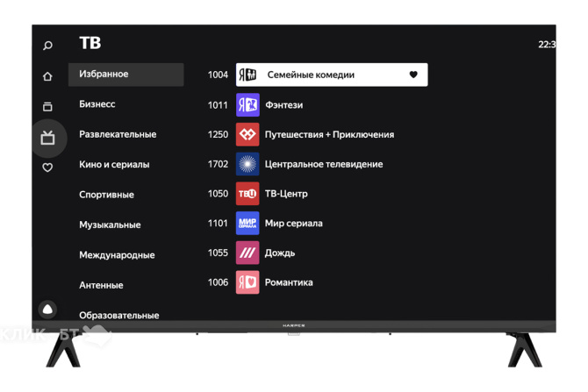This screenshot has height=392, width=588.
Task: Click the Дождь channel logo
Action: click(x=247, y=253)
